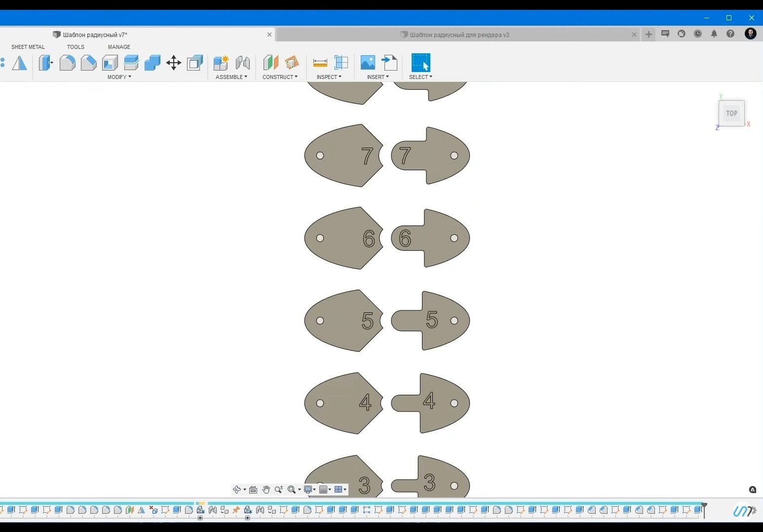This screenshot has height=532, width=763.
Task: Click the hole in left body 6
Action: 320,238
